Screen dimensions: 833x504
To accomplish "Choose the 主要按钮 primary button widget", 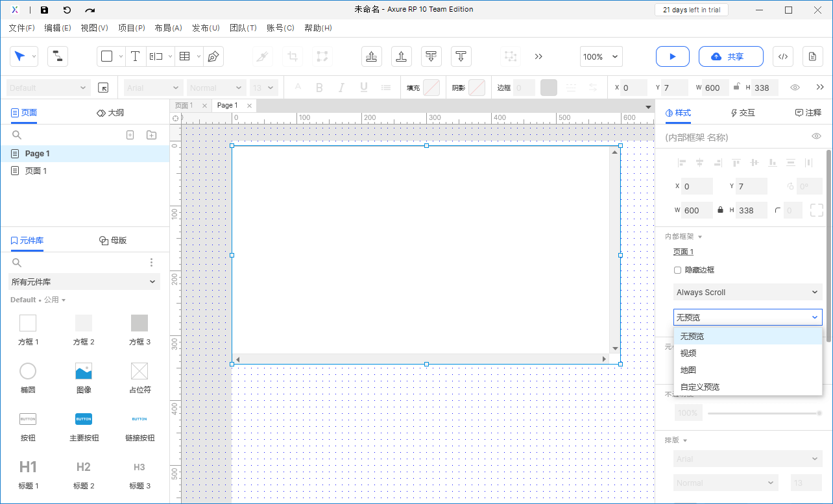I will (84, 426).
